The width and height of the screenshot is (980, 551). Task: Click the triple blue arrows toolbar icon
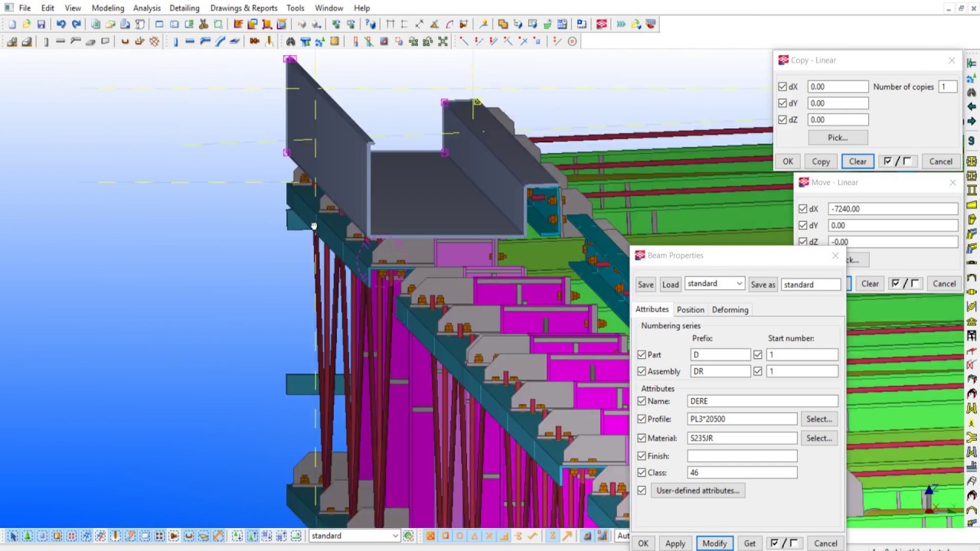tap(621, 24)
